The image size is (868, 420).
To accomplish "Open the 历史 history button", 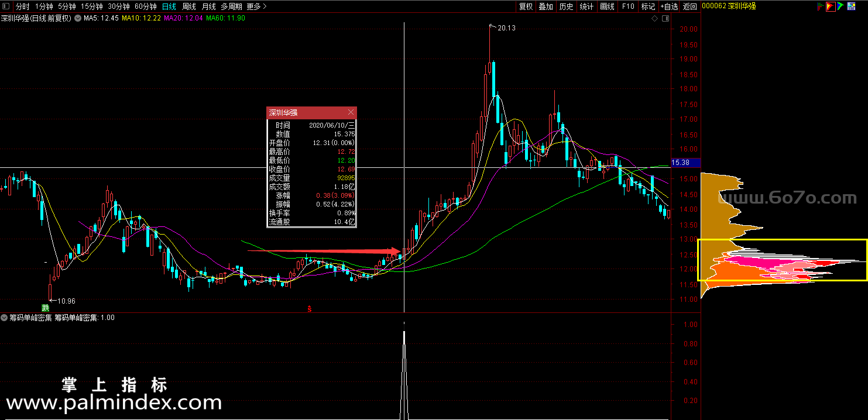I will click(x=566, y=6).
